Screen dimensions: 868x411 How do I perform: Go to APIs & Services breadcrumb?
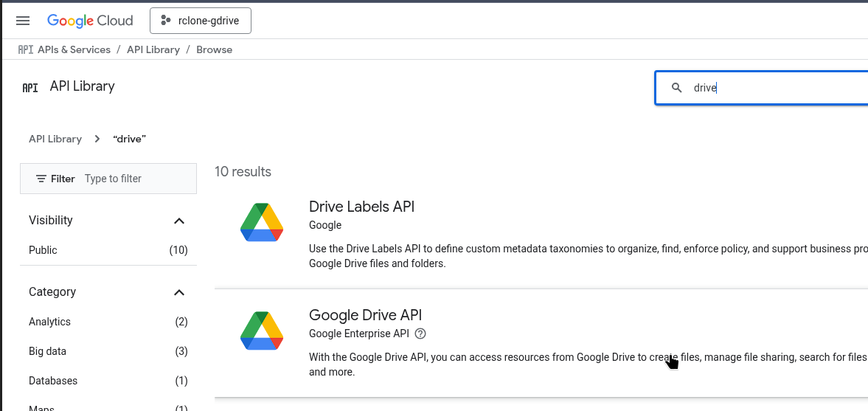pos(74,49)
